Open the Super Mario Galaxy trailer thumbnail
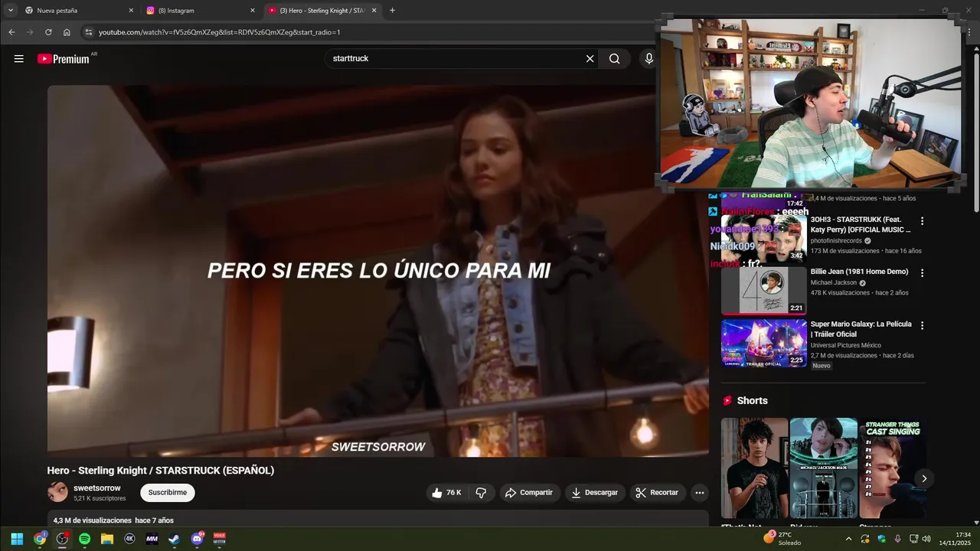980x551 pixels. coord(764,343)
